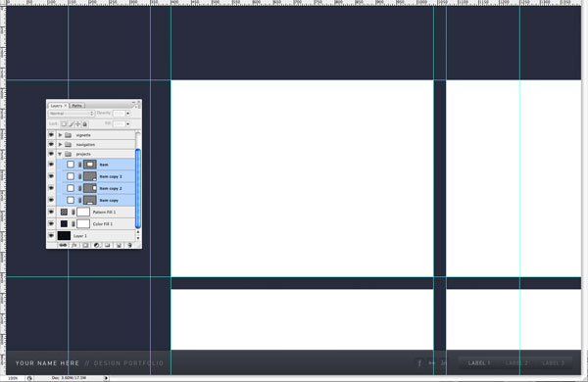Hide the projects group with eye icon
588x382 pixels.
tap(51, 154)
